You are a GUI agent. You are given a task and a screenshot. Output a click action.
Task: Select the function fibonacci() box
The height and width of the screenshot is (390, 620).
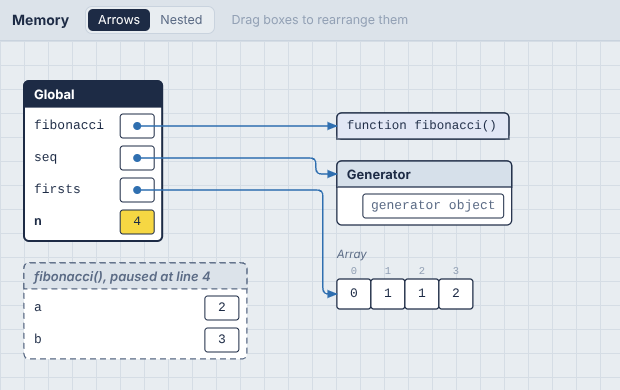click(423, 126)
